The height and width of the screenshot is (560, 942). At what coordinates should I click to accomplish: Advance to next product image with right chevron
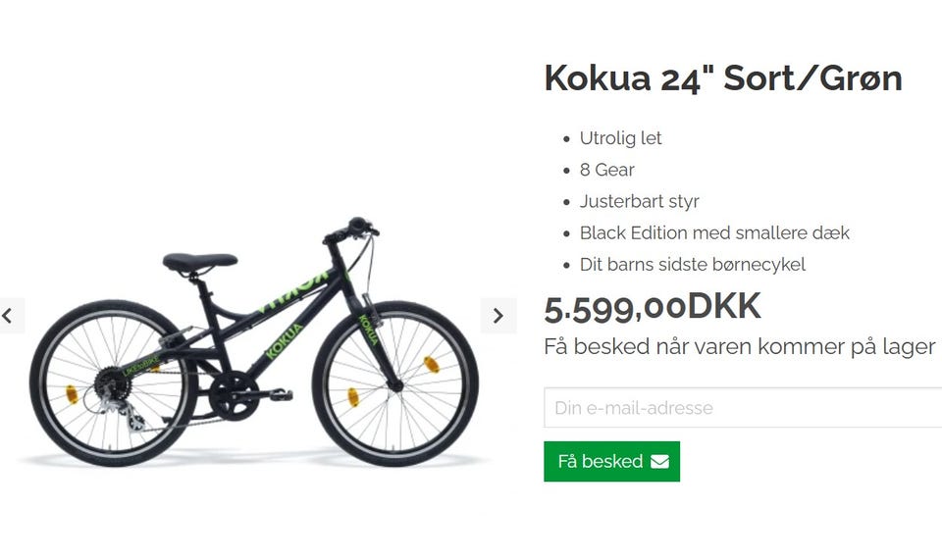pyautogui.click(x=498, y=316)
